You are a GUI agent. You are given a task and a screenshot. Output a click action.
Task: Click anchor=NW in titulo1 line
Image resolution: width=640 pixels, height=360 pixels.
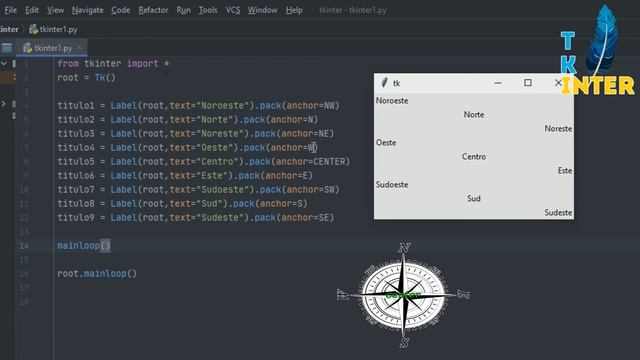pyautogui.click(x=311, y=106)
